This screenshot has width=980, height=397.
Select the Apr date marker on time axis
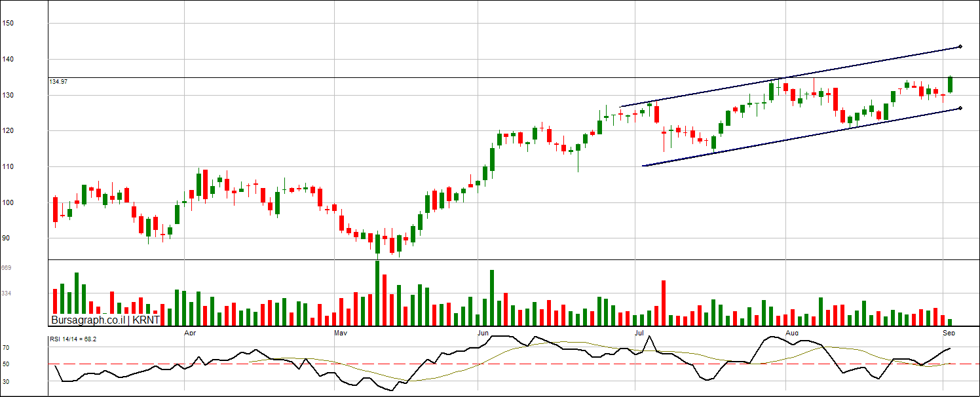click(x=190, y=333)
